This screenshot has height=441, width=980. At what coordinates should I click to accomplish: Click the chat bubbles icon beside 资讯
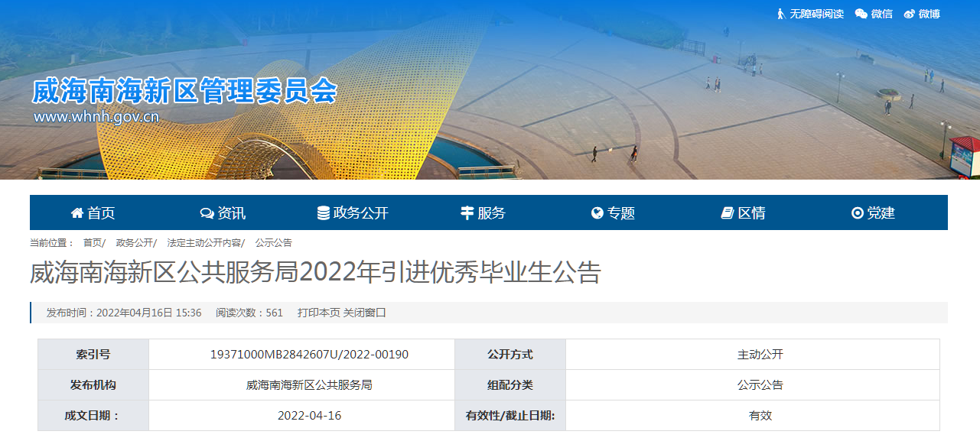point(207,213)
